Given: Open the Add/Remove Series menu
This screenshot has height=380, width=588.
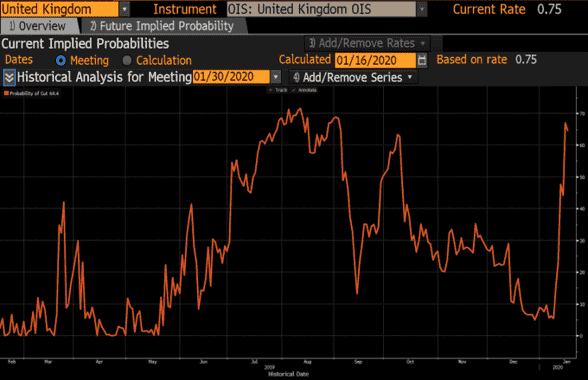Looking at the screenshot, I should tap(353, 78).
